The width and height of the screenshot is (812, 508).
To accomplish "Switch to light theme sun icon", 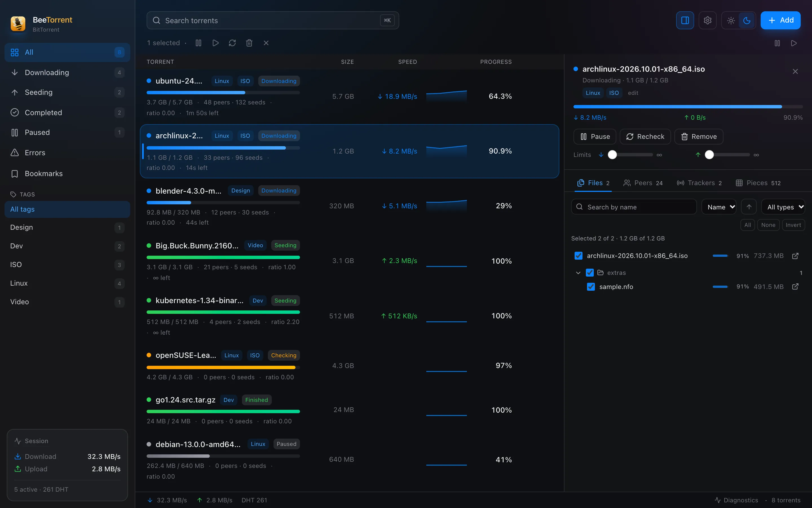I will point(731,21).
